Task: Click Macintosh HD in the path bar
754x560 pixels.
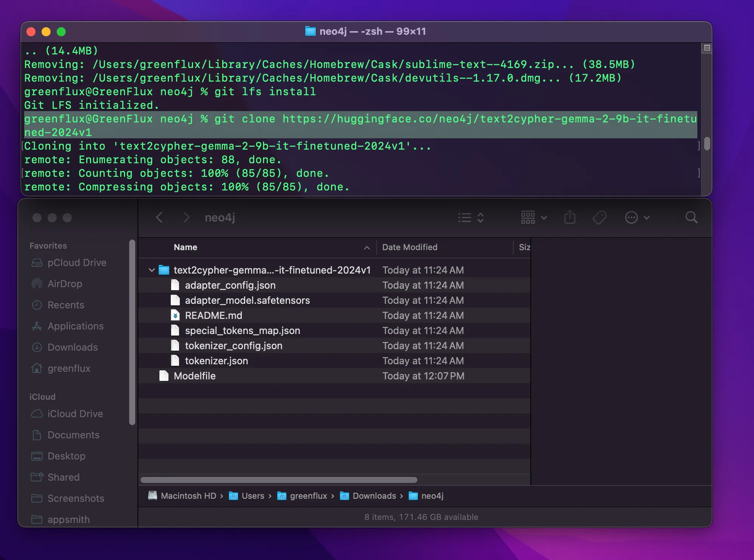Action: pos(188,496)
